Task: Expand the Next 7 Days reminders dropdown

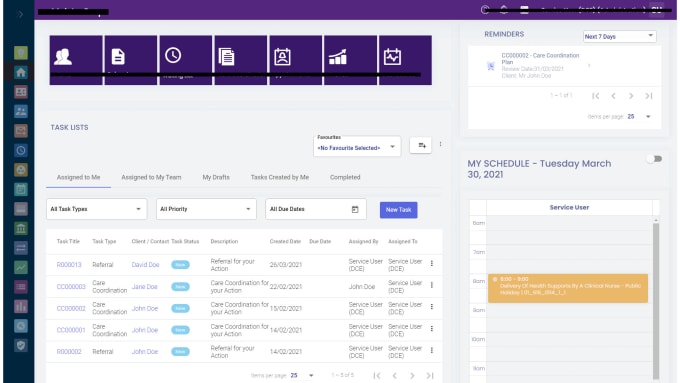Action: click(x=619, y=36)
